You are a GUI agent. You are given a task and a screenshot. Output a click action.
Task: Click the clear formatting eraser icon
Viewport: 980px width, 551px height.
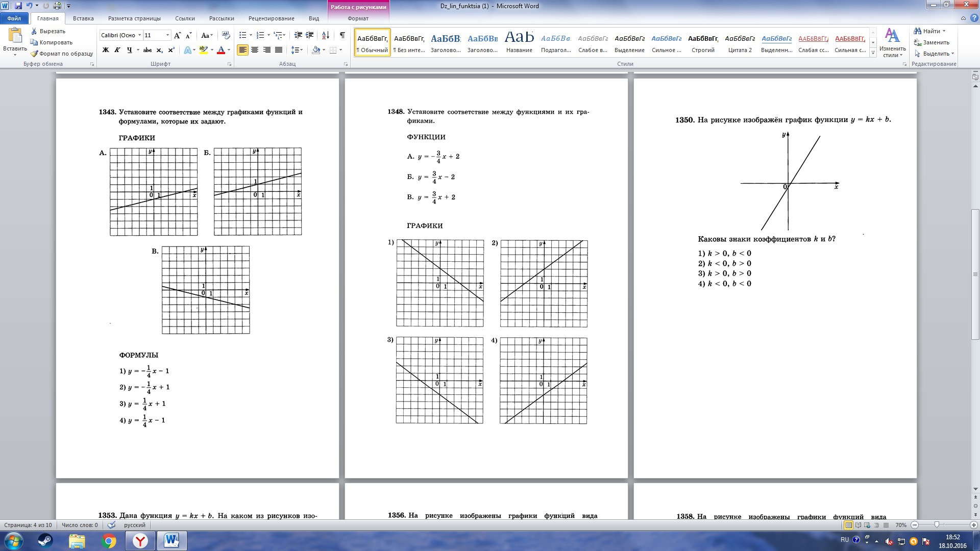(x=226, y=35)
